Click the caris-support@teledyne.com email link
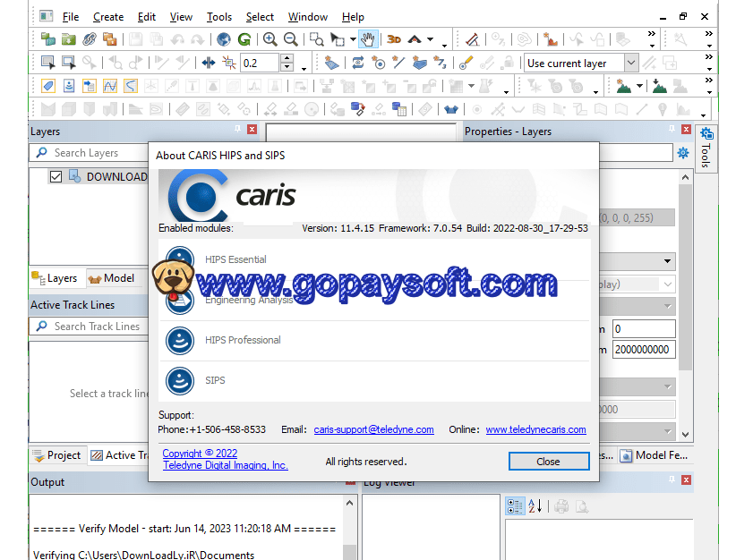The image size is (753, 560). point(373,429)
